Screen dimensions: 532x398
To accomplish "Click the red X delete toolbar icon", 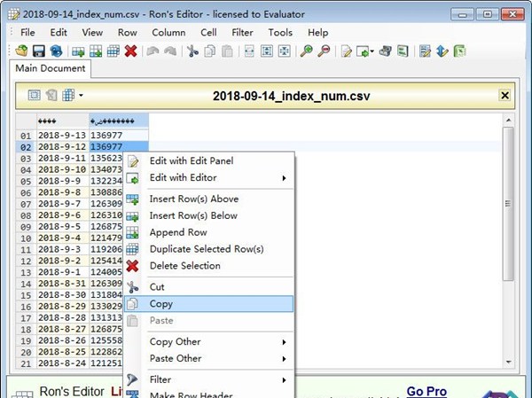I will [x=130, y=51].
